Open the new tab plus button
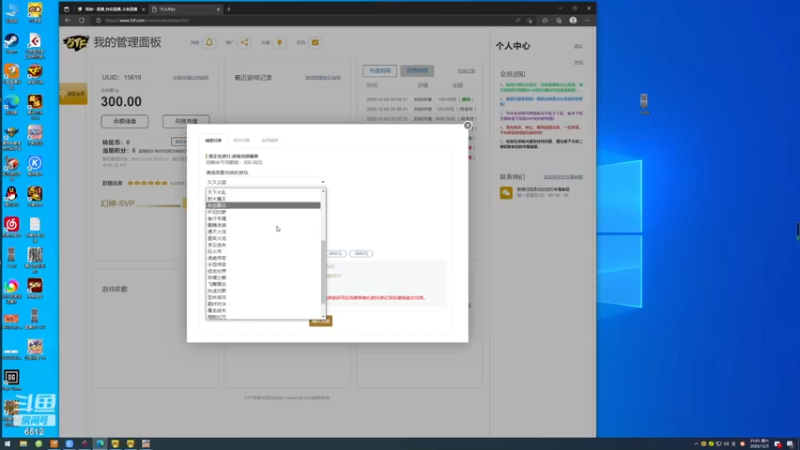The image size is (800, 450). tap(229, 9)
